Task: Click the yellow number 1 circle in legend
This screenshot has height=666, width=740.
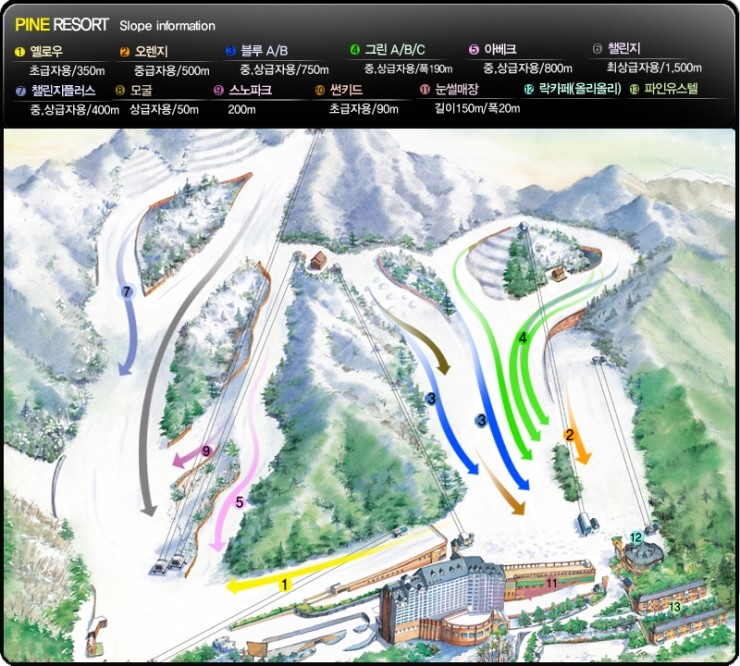Action: tap(20, 52)
